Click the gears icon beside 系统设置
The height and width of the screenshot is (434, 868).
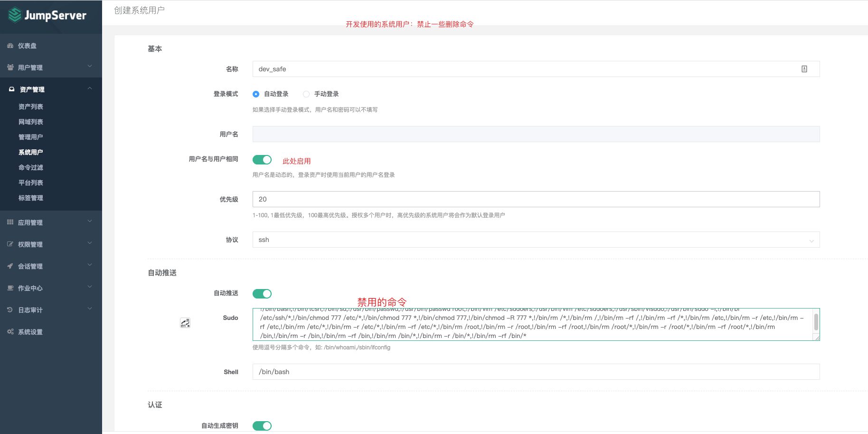[x=10, y=332]
